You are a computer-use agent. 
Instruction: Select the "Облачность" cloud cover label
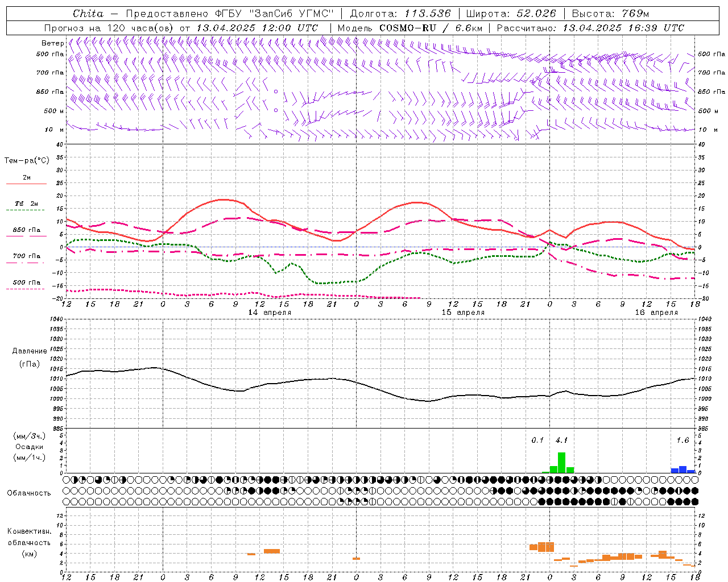[29, 493]
